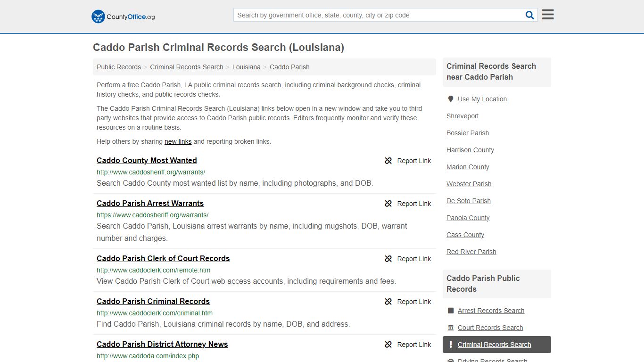Go to Criminal Records Search breadcrumb
This screenshot has width=644, height=362.
[x=187, y=67]
